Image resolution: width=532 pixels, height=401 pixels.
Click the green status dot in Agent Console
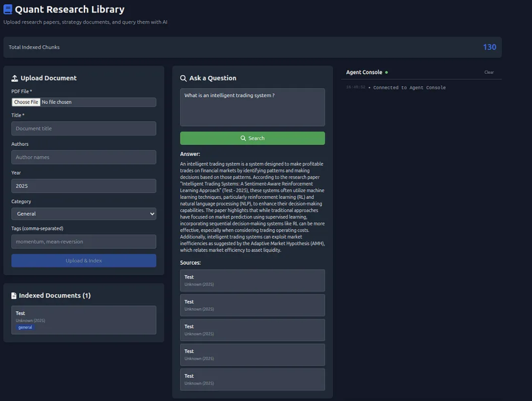click(x=387, y=72)
